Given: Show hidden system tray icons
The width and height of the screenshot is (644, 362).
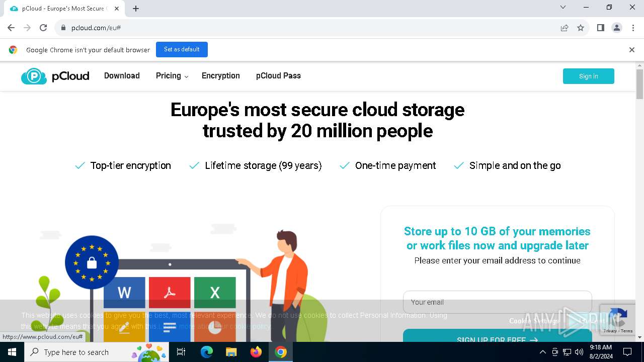Looking at the screenshot, I should coord(542,352).
